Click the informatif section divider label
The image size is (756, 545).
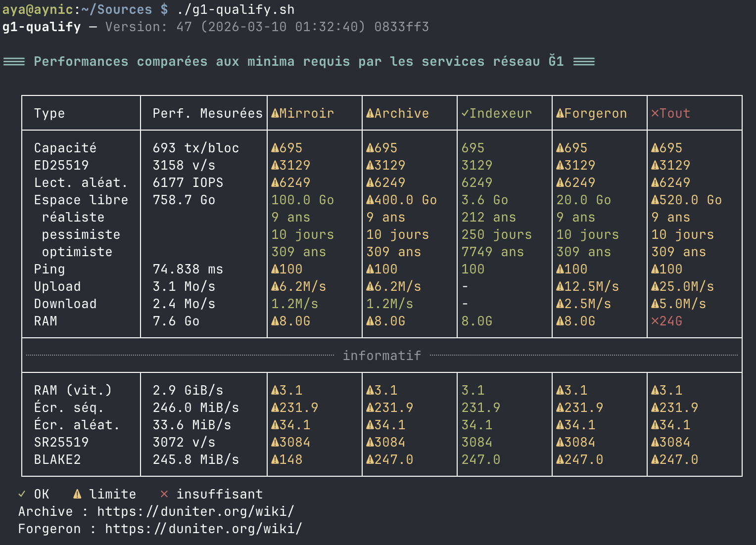[x=381, y=356]
